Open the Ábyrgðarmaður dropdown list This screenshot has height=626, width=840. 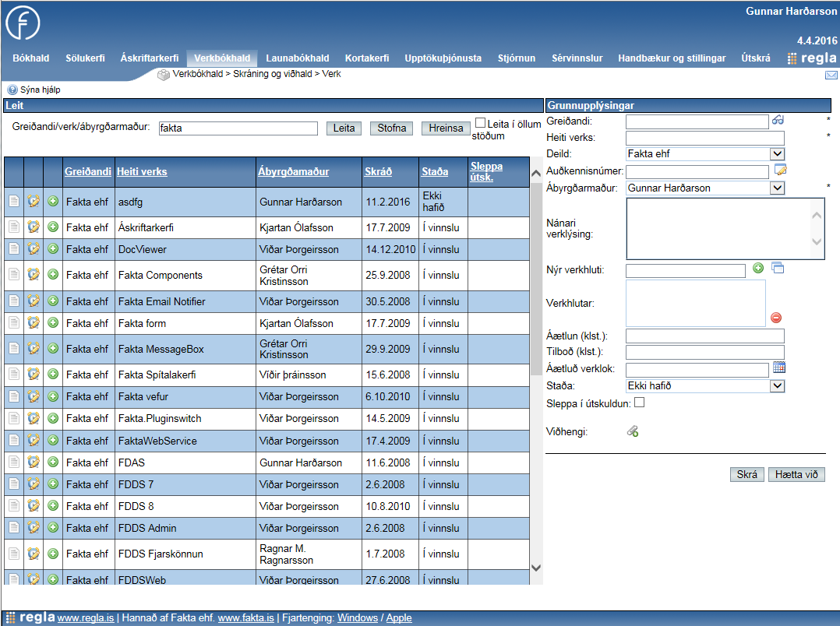coord(777,188)
